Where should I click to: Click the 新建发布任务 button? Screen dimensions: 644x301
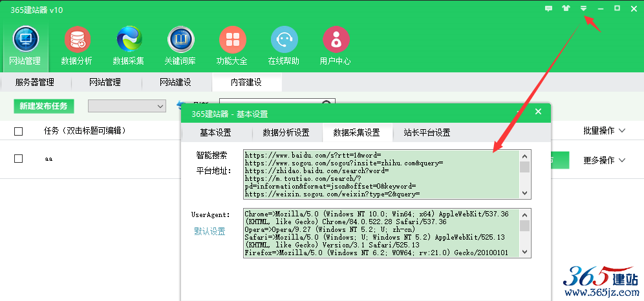coord(43,106)
